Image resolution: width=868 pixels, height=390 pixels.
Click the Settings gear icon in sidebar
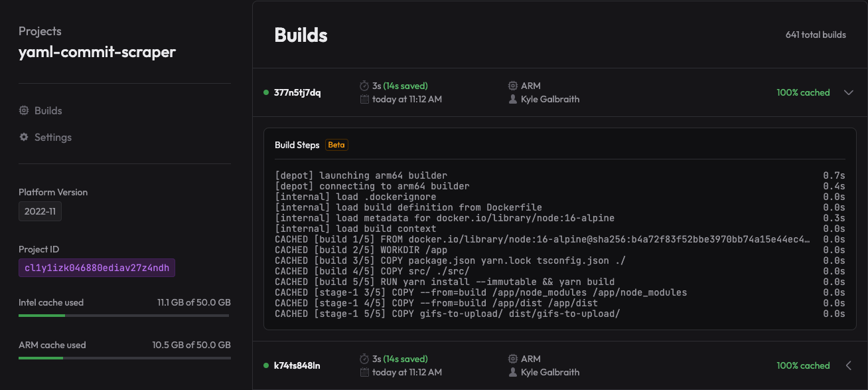24,138
